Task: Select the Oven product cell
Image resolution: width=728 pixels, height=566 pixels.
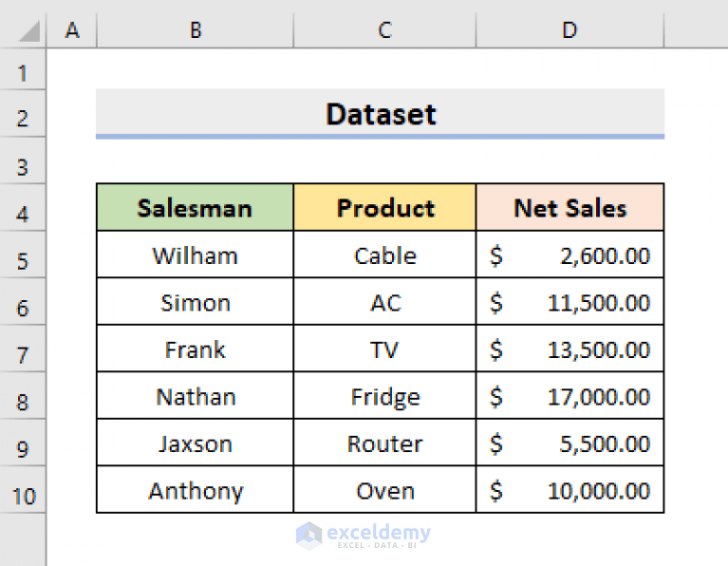Action: tap(384, 489)
